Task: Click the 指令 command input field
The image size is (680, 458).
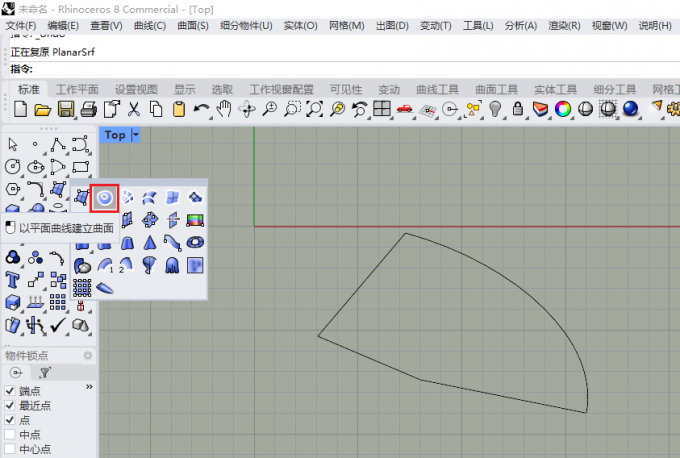Action: click(345, 69)
